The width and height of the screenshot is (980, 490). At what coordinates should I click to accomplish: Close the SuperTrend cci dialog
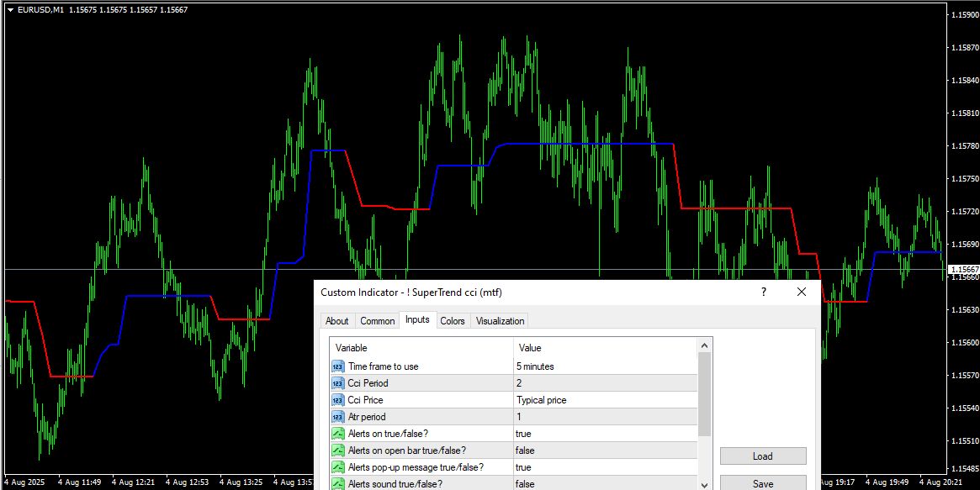[x=802, y=292]
